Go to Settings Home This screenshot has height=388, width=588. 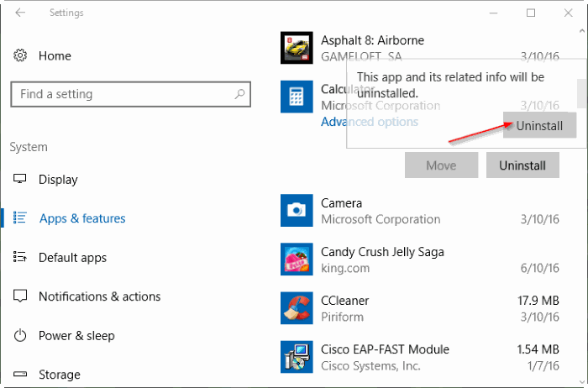point(55,56)
